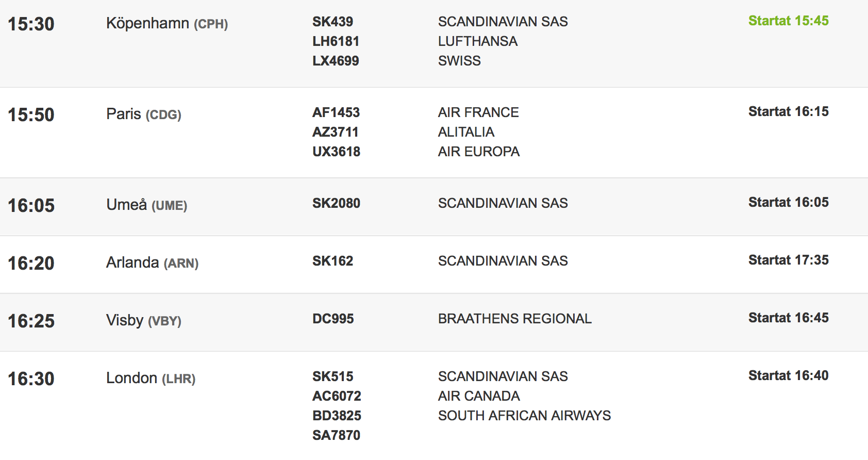Click the SOUTH AFRICAN AIRWAYS airline name
Viewport: 868px width, 460px height.
point(524,416)
